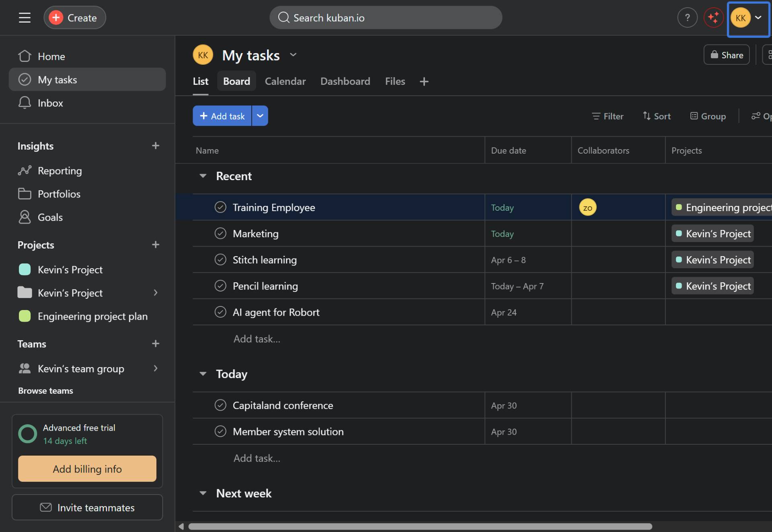Viewport: 772px width, 532px height.
Task: Click the zo collaborator avatar
Action: pos(587,207)
